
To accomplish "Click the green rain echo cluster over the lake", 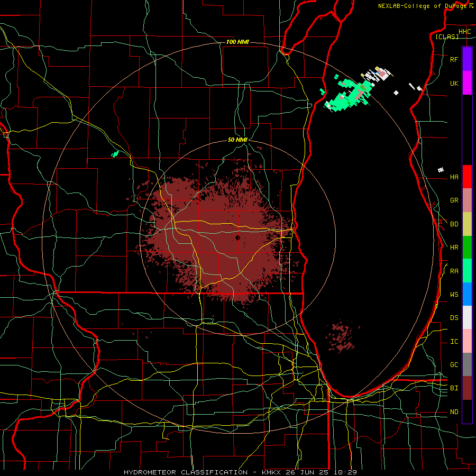I will [348, 96].
